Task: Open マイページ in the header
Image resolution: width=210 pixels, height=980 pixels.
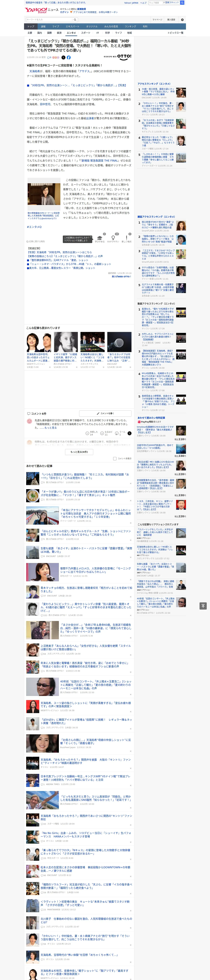Action: (157, 19)
